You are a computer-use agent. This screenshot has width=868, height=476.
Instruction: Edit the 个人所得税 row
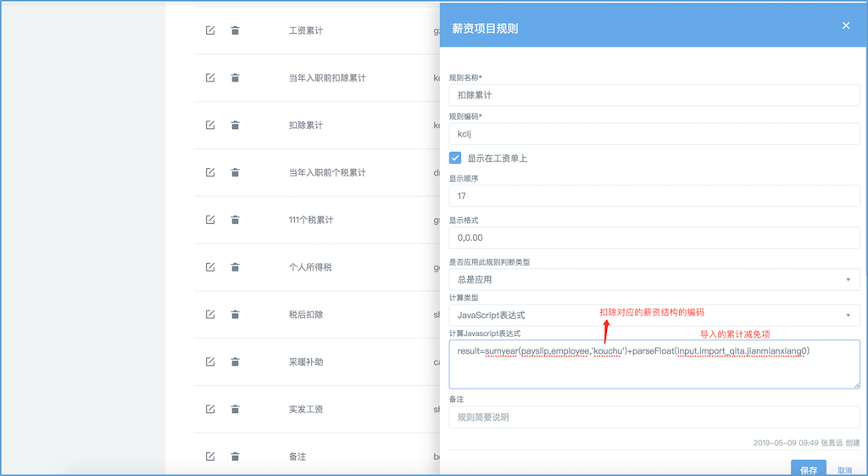tap(210, 267)
